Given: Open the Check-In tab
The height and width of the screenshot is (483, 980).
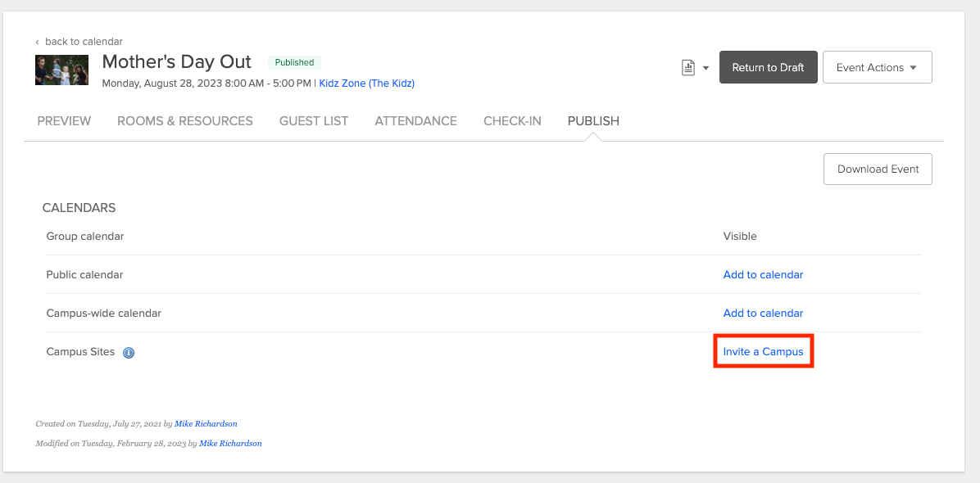Looking at the screenshot, I should (512, 121).
